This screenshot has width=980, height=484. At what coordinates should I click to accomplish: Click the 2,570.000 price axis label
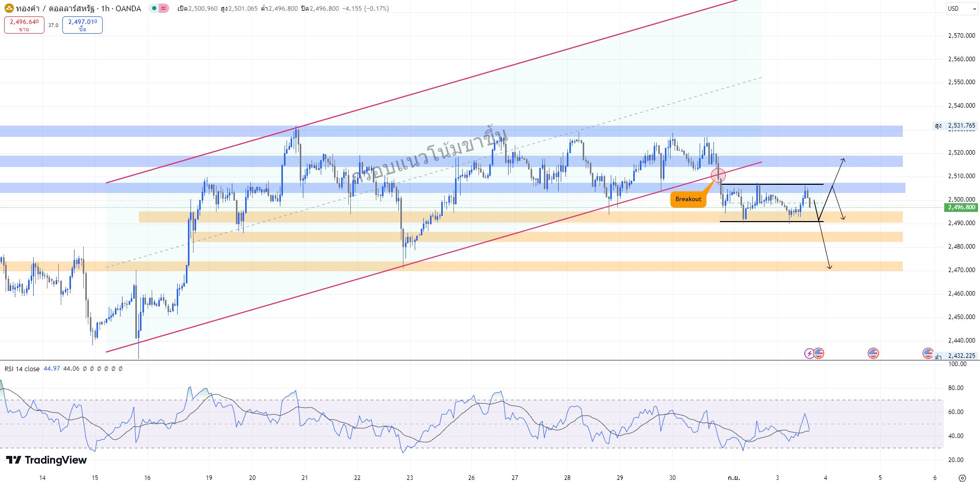point(962,36)
